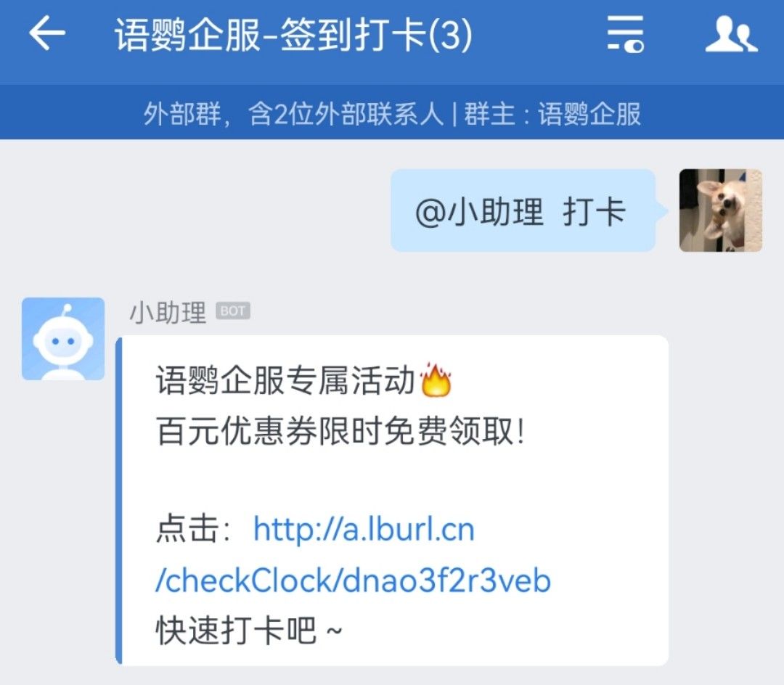784x685 pixels.
Task: Open the group settings list icon
Action: [x=626, y=33]
